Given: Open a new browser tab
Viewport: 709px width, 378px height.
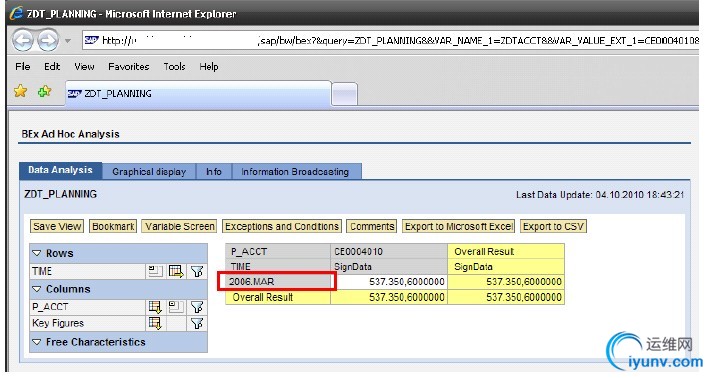Looking at the screenshot, I should pyautogui.click(x=345, y=94).
